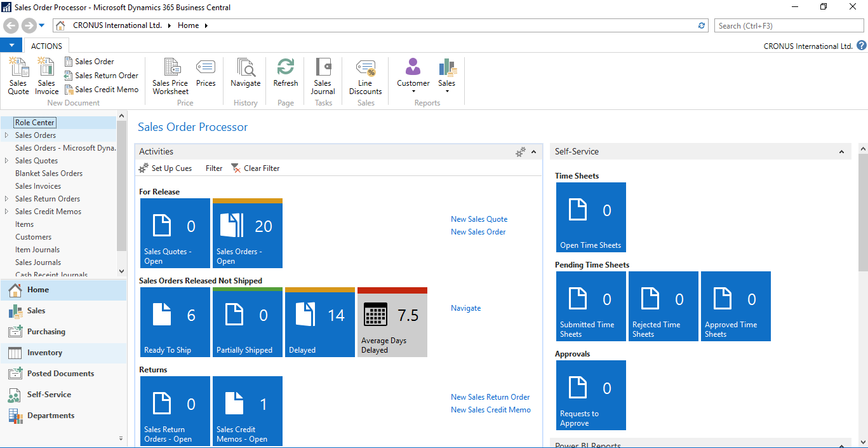Click the New Sales Credit Memo link
This screenshot has height=448, width=868.
491,410
